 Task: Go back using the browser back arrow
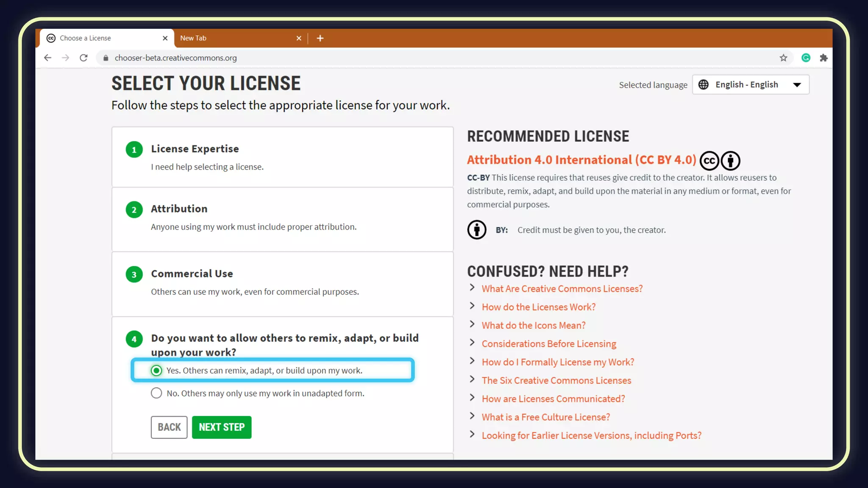coord(47,58)
